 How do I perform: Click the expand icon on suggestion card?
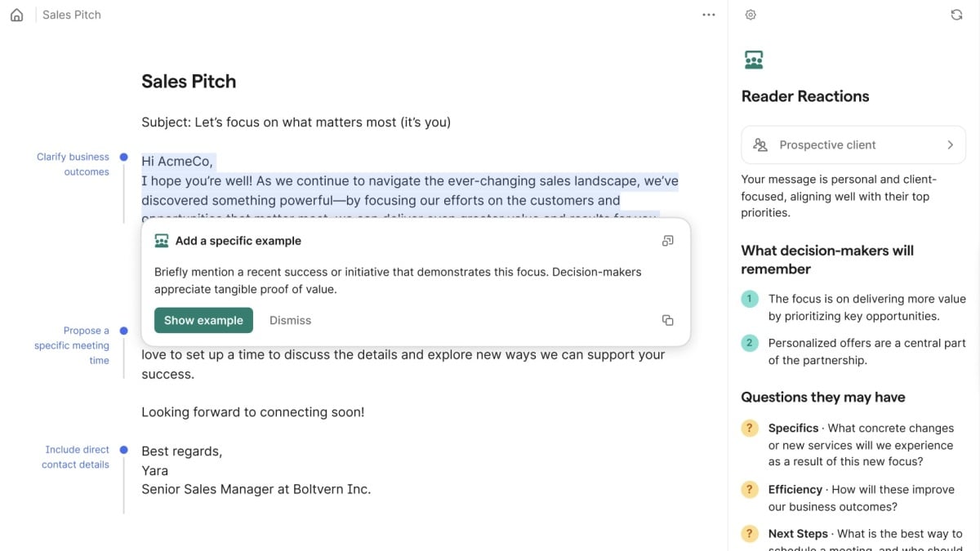pyautogui.click(x=667, y=241)
